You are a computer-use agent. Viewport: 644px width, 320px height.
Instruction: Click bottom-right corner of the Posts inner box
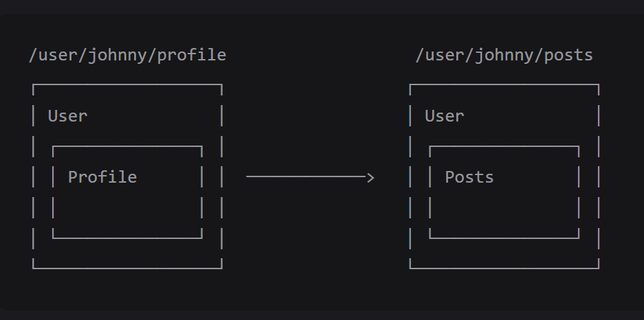pos(579,238)
